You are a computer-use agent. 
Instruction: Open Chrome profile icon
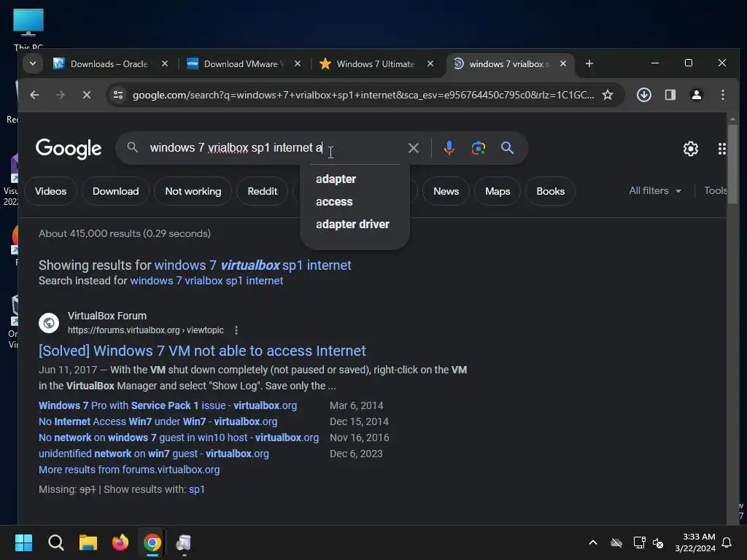(697, 95)
